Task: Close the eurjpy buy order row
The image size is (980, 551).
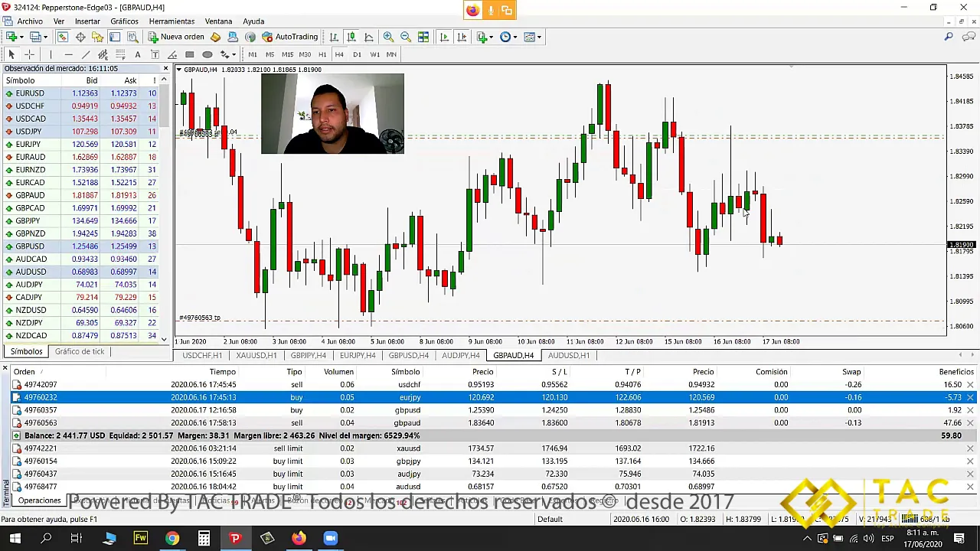Action: click(970, 397)
